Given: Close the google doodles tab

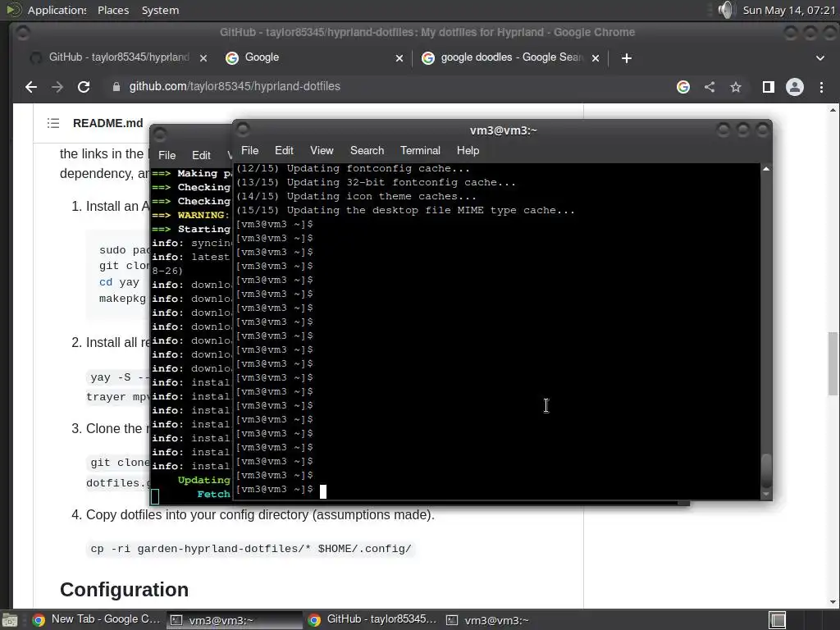Looking at the screenshot, I should (x=596, y=58).
